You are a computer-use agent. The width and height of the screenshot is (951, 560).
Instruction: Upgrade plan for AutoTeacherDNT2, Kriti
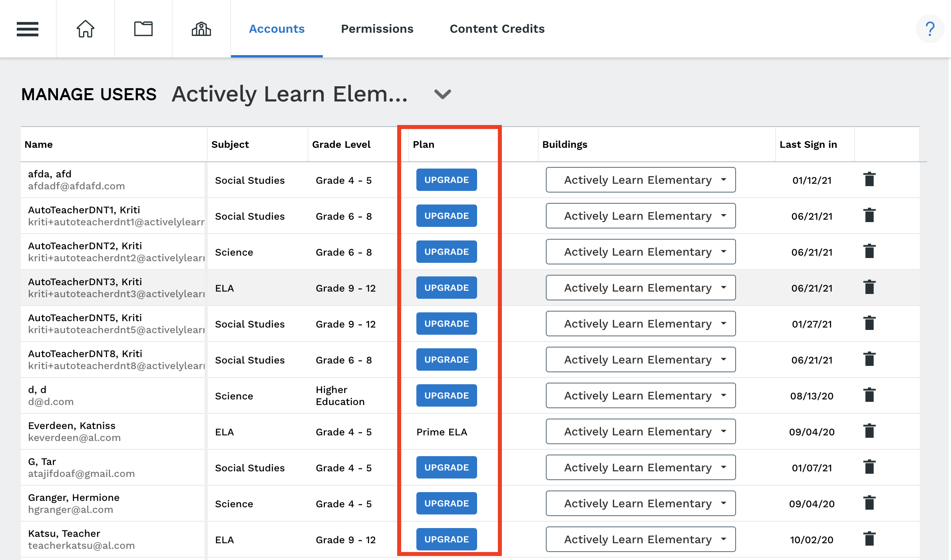click(447, 252)
